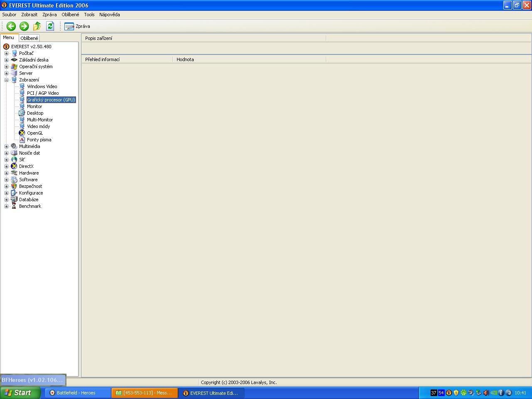Click the Přehled informací column header
Viewport: 532px width, 399px height.
click(127, 59)
